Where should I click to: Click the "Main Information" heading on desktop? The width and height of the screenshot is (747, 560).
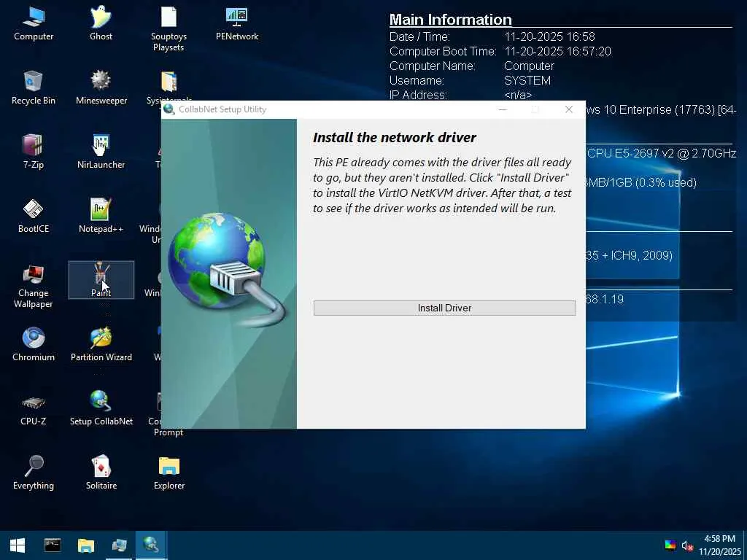click(451, 20)
